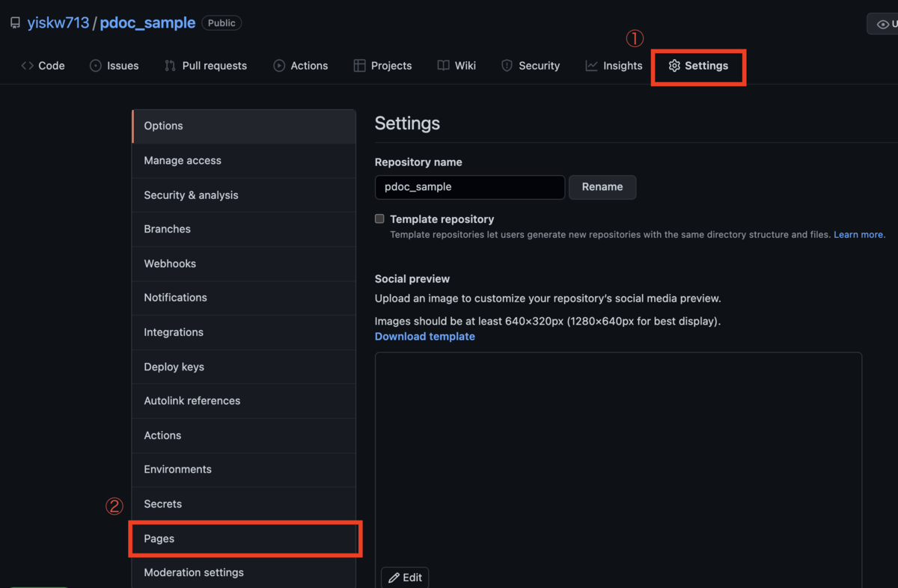Click the eye icon at top right

[883, 23]
